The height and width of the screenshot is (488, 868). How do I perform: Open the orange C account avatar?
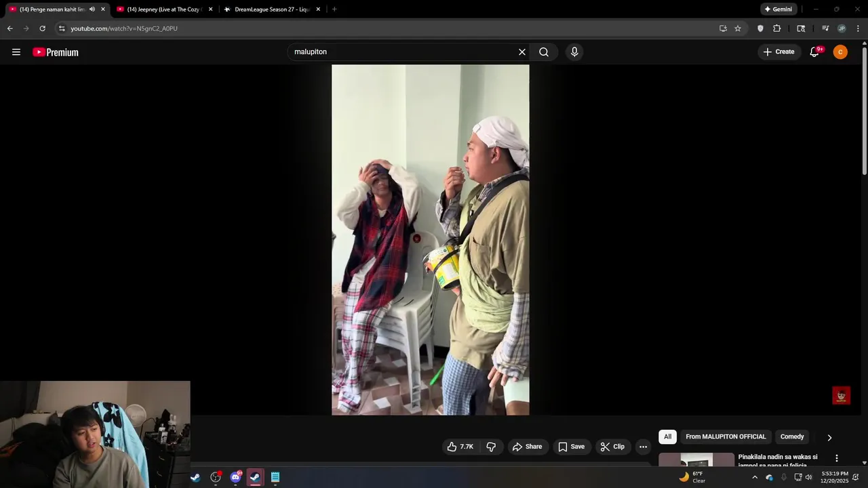(x=840, y=52)
